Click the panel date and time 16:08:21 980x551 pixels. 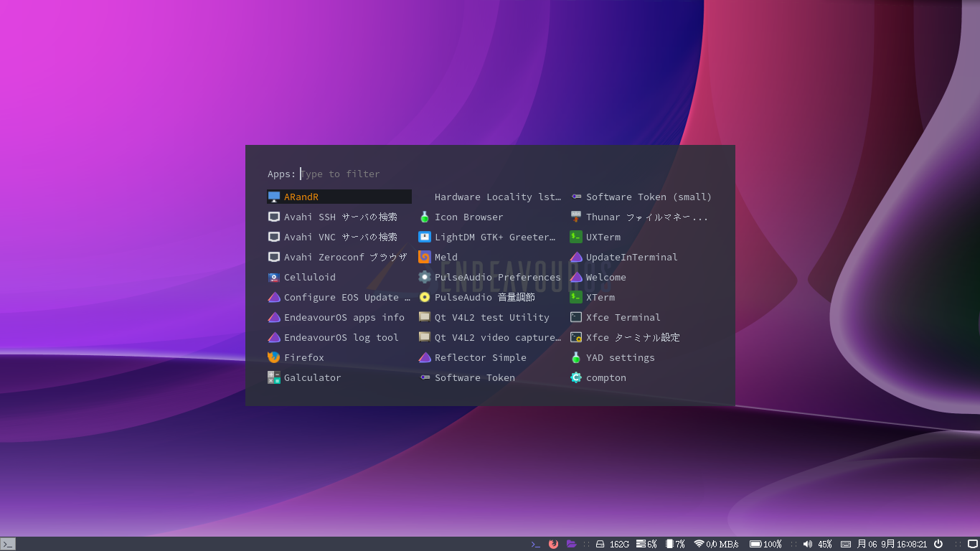(x=892, y=544)
